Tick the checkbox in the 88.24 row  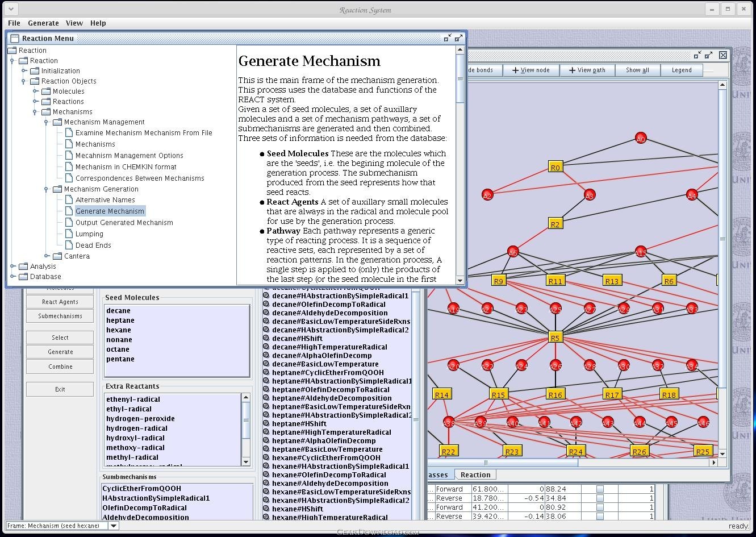600,489
